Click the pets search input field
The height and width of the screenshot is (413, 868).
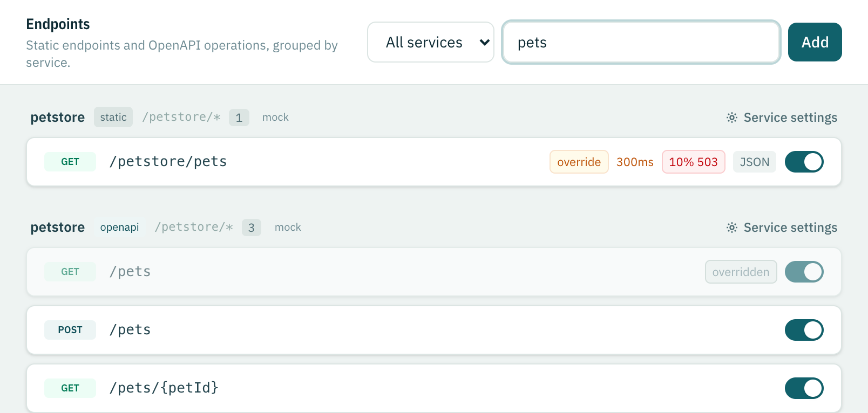641,42
